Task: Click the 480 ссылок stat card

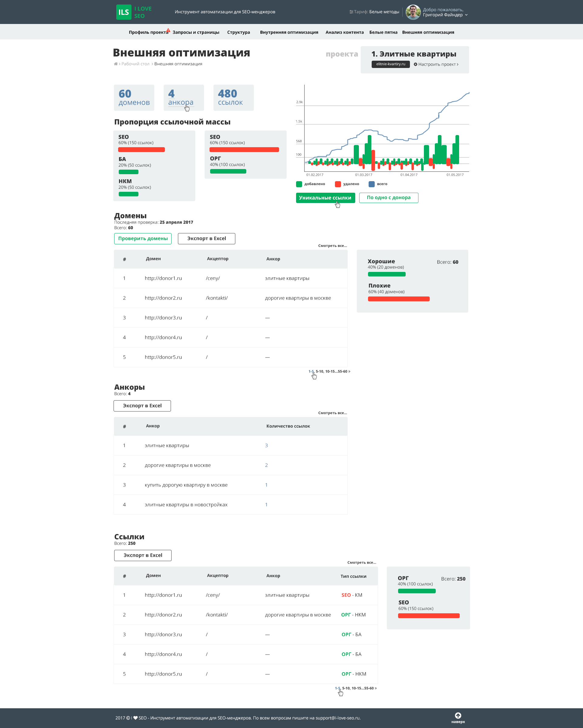Action: point(234,98)
